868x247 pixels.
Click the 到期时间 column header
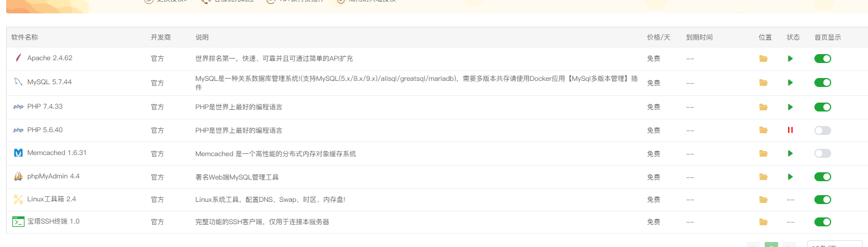click(x=699, y=37)
